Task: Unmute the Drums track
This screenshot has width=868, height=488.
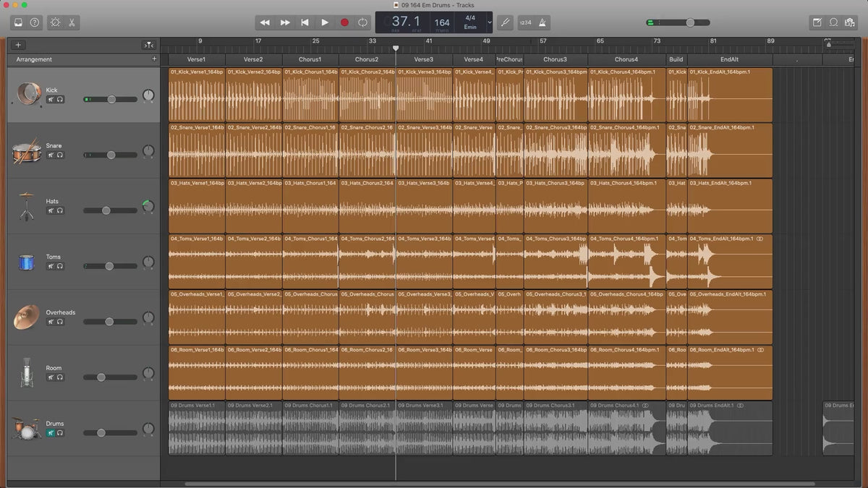Action: click(x=51, y=433)
